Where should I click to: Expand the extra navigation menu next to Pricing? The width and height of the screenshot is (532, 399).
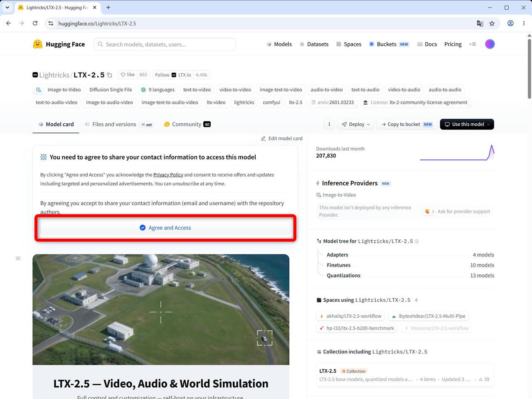(x=473, y=44)
